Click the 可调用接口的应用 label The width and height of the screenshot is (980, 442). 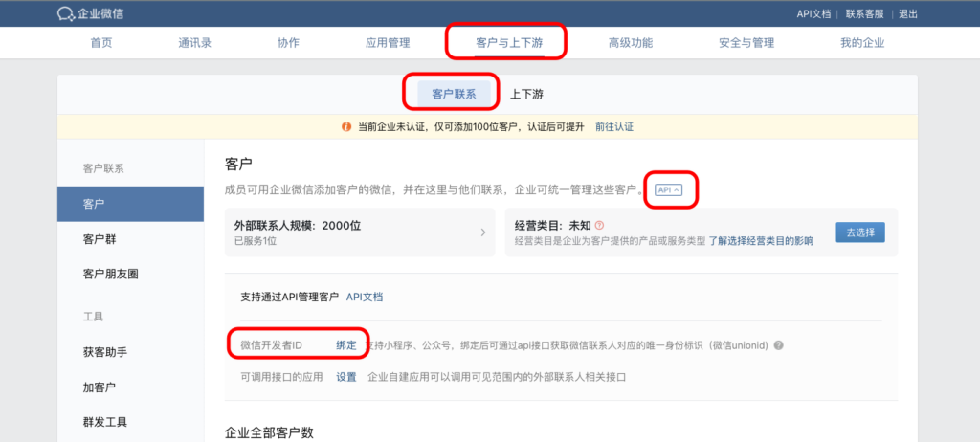[x=281, y=377]
